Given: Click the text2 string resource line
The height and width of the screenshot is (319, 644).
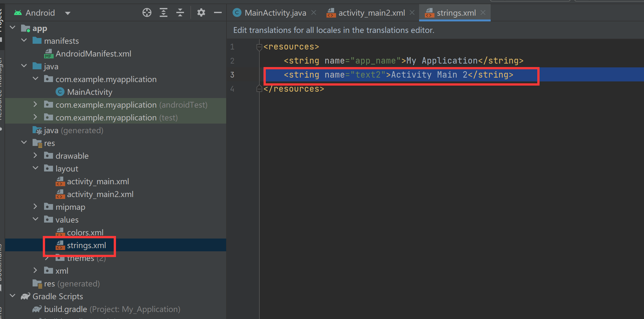Looking at the screenshot, I should click(x=398, y=75).
